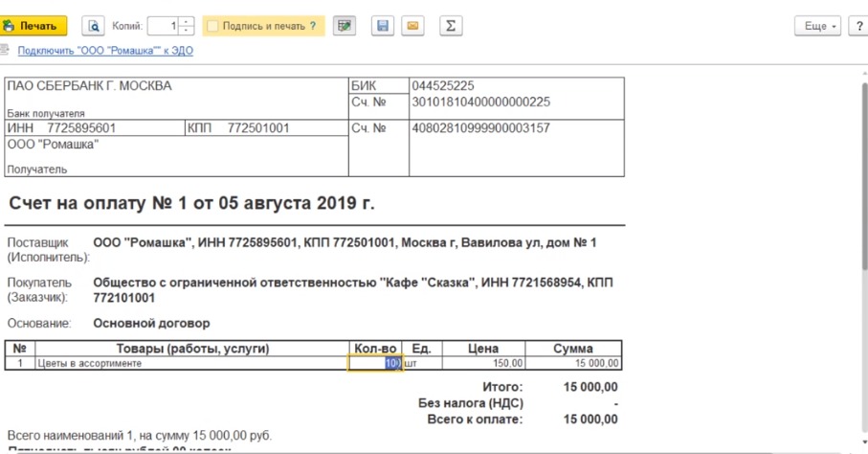This screenshot has width=868, height=454.
Task: Save document using floppy disk icon
Action: pyautogui.click(x=382, y=26)
